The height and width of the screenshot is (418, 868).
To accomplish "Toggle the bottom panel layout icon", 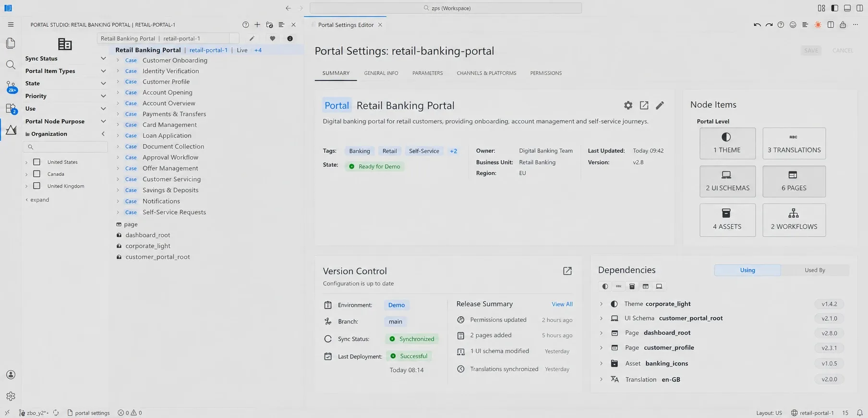I will [x=847, y=8].
